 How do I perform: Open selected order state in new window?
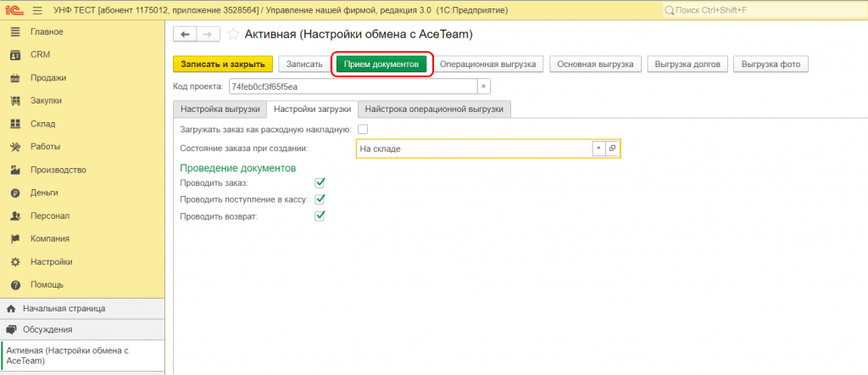(x=612, y=148)
